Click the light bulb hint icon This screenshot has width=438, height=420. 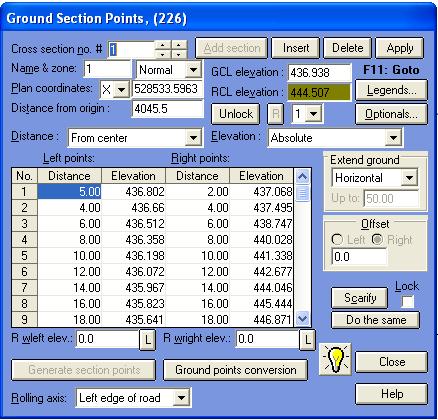point(335,359)
